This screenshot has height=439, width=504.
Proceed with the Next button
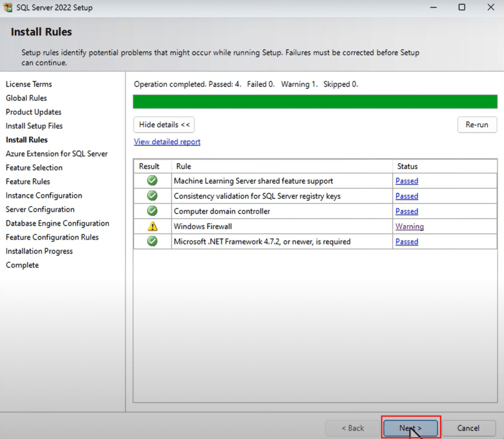click(x=410, y=428)
